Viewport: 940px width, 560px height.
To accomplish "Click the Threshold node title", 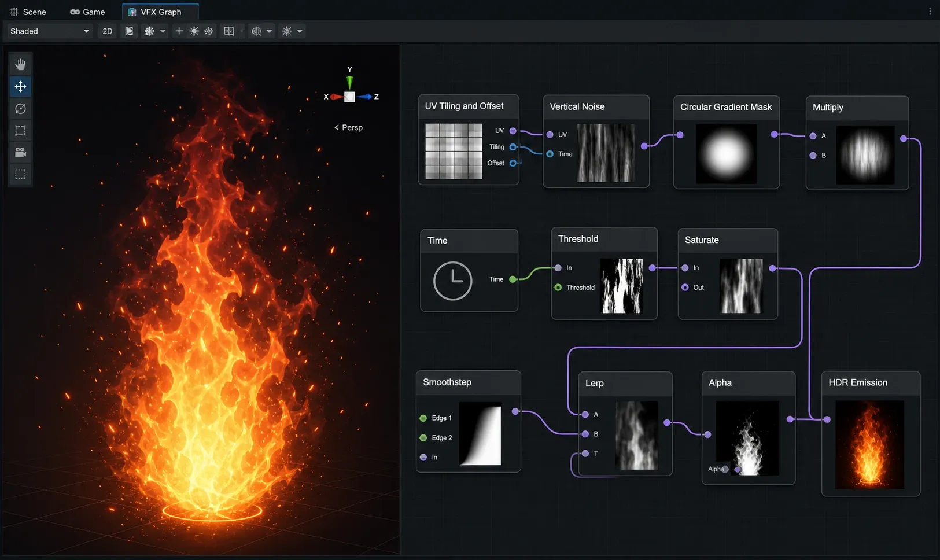I will (578, 239).
